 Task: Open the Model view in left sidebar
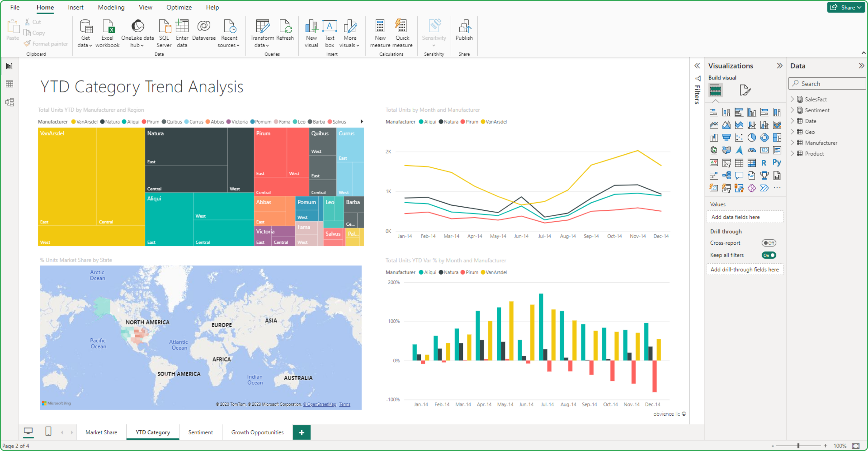[x=9, y=102]
